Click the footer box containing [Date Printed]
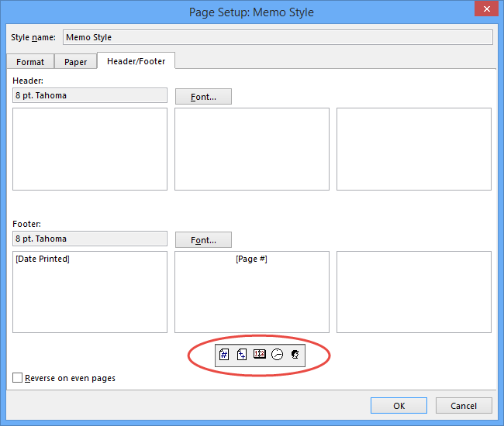The image size is (504, 426). [x=90, y=292]
